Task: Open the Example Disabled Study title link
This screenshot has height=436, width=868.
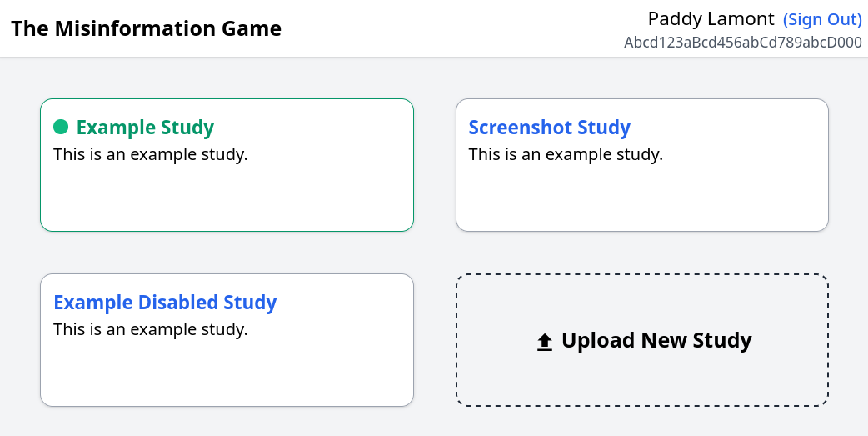Action: [165, 302]
